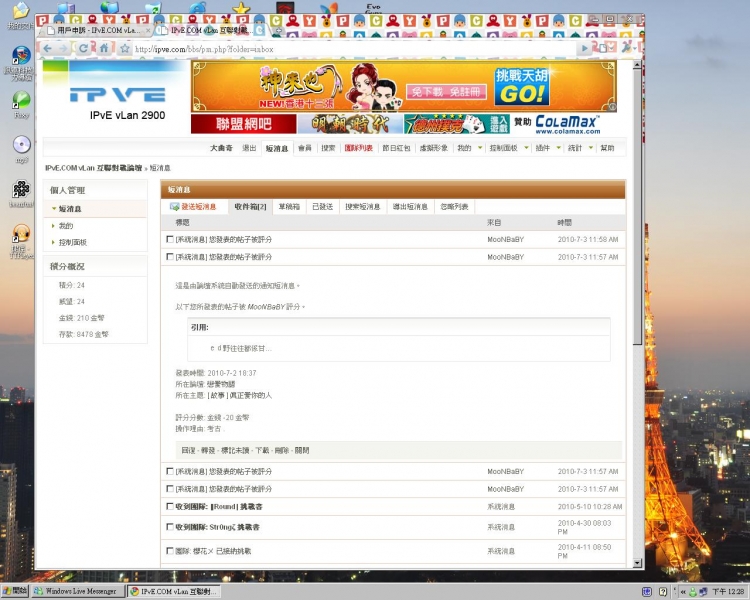Switch to the 草稿箱 drafts tab
750x600 pixels.
289,207
